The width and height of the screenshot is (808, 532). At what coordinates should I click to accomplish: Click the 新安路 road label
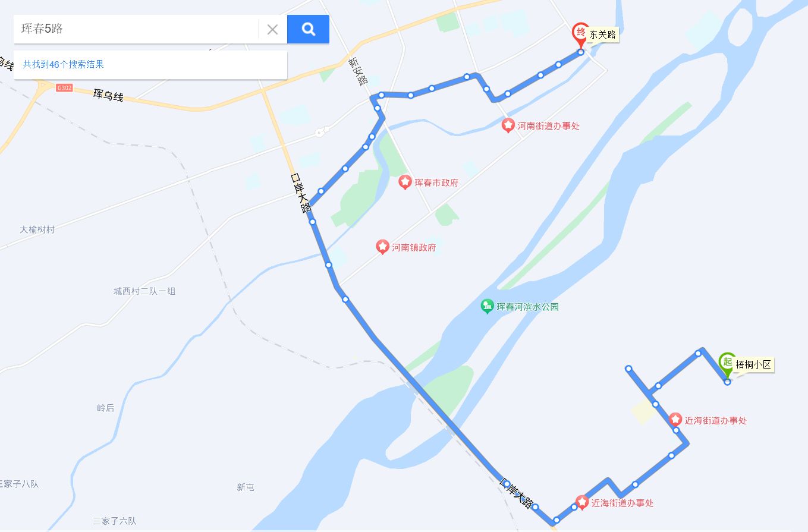click(359, 72)
